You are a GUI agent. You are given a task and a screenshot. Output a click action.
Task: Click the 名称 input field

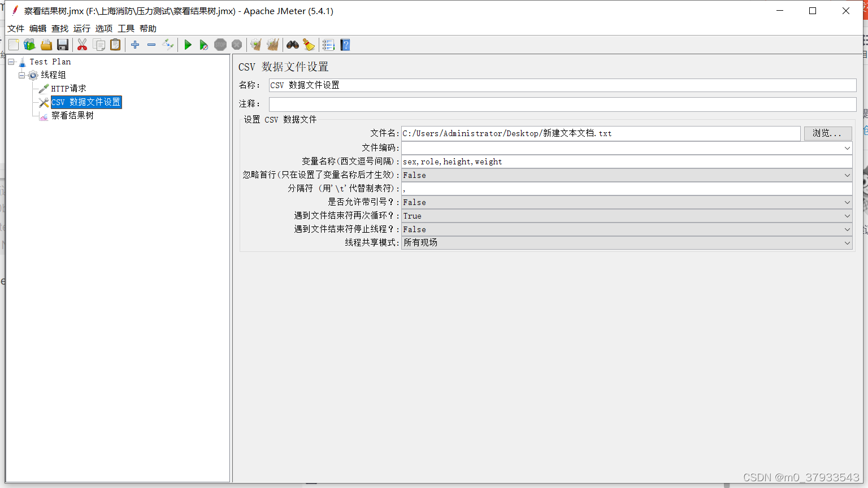pyautogui.click(x=562, y=85)
